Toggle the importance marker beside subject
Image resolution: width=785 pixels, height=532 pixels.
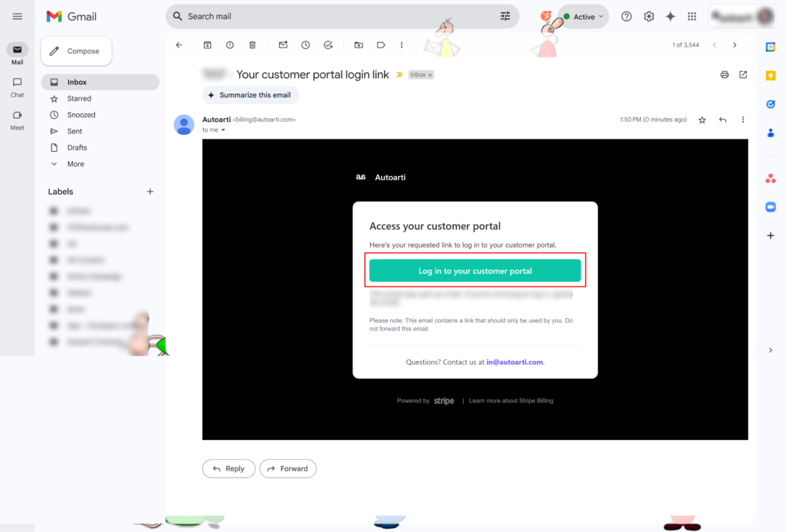point(399,74)
